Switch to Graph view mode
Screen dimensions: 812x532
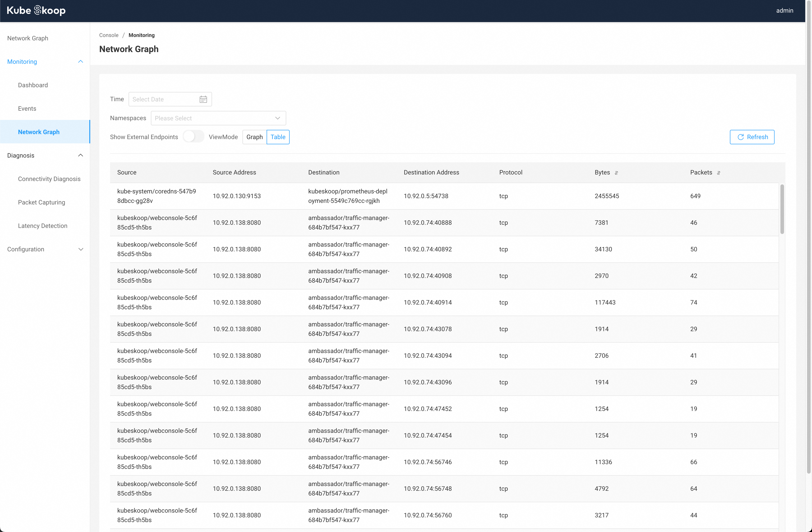click(254, 137)
